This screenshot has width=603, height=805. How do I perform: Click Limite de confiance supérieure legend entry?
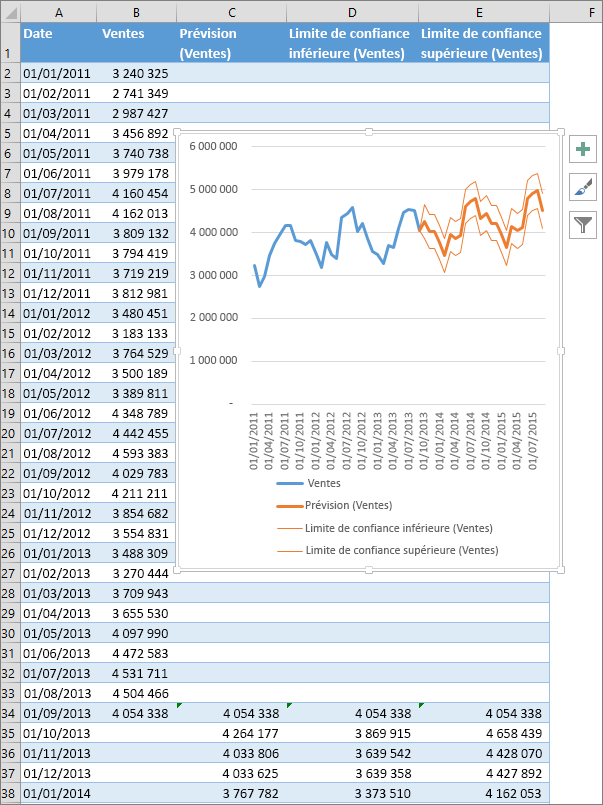pyautogui.click(x=387, y=550)
